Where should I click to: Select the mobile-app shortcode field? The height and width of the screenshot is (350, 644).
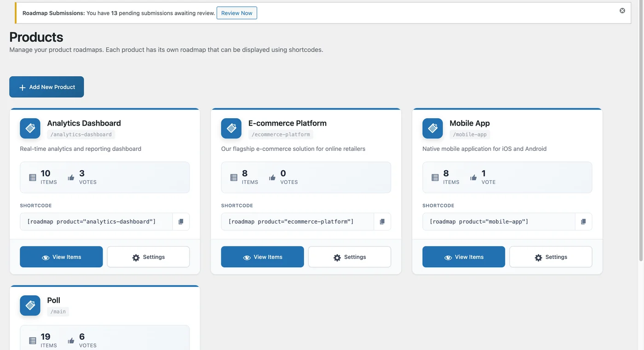(x=499, y=222)
